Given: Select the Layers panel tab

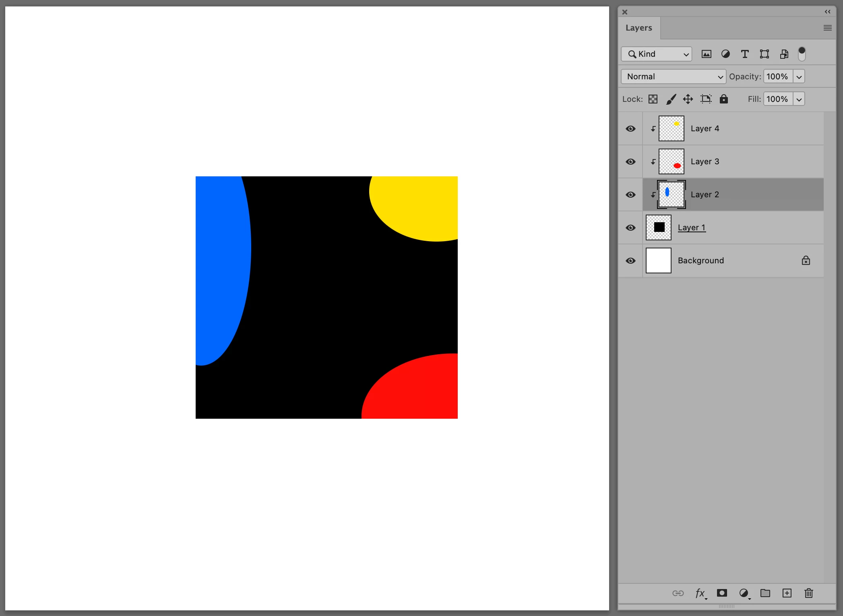Looking at the screenshot, I should tap(638, 28).
